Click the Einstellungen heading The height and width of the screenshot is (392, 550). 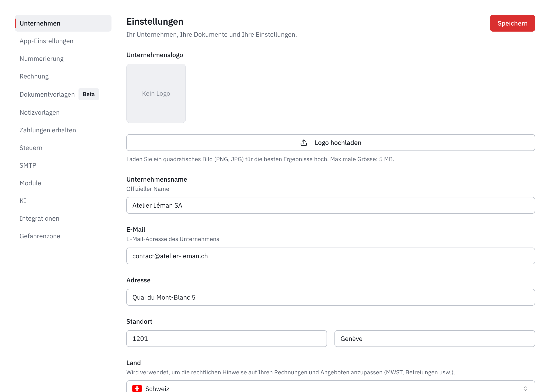(155, 22)
